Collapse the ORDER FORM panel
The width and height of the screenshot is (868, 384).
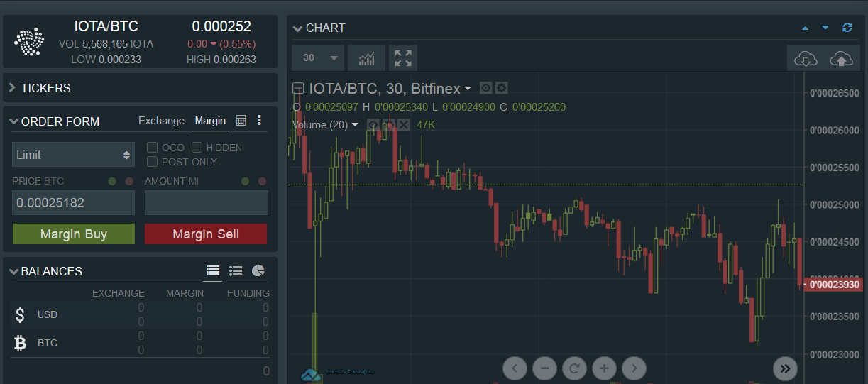point(13,121)
